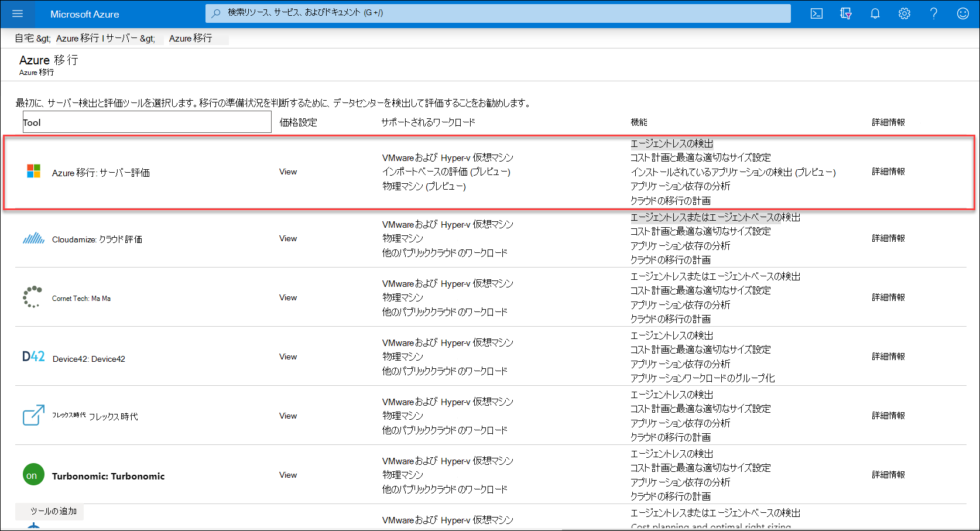The image size is (980, 531).
Task: Click the search magnifier icon
Action: pos(216,13)
